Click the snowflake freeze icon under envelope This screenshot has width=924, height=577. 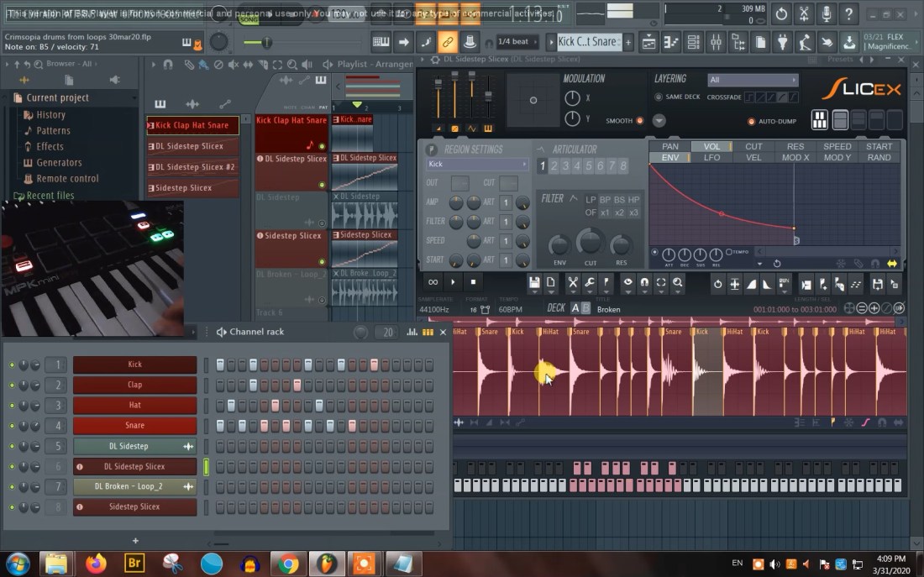(840, 264)
